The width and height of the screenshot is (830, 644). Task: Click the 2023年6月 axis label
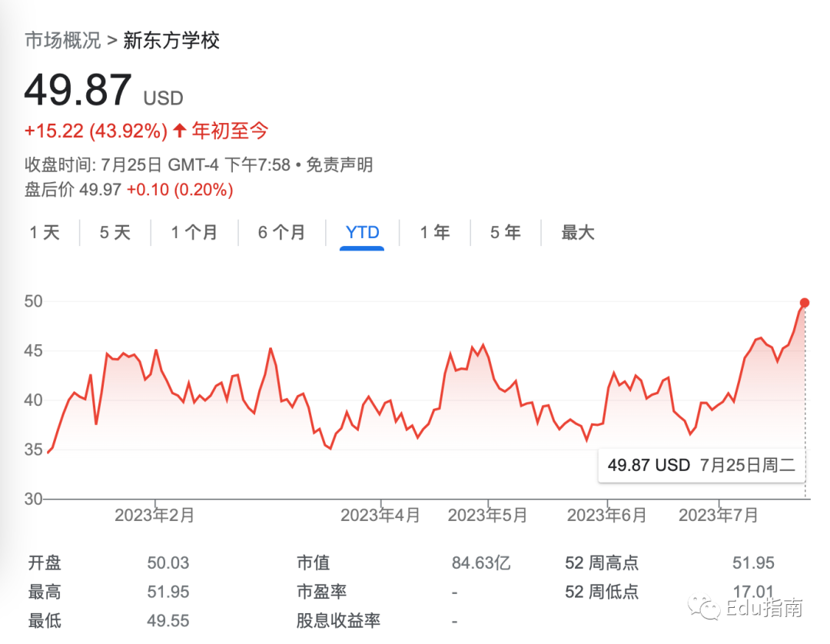pos(606,515)
